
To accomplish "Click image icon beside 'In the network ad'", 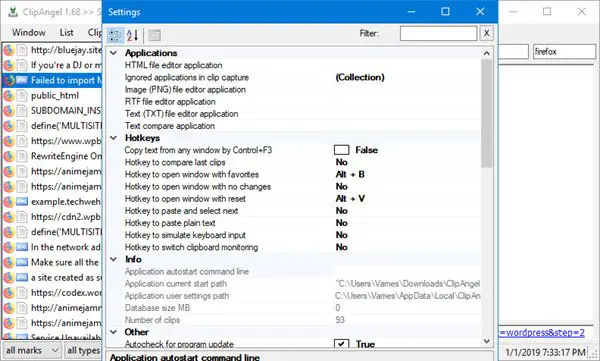I will point(22,247).
